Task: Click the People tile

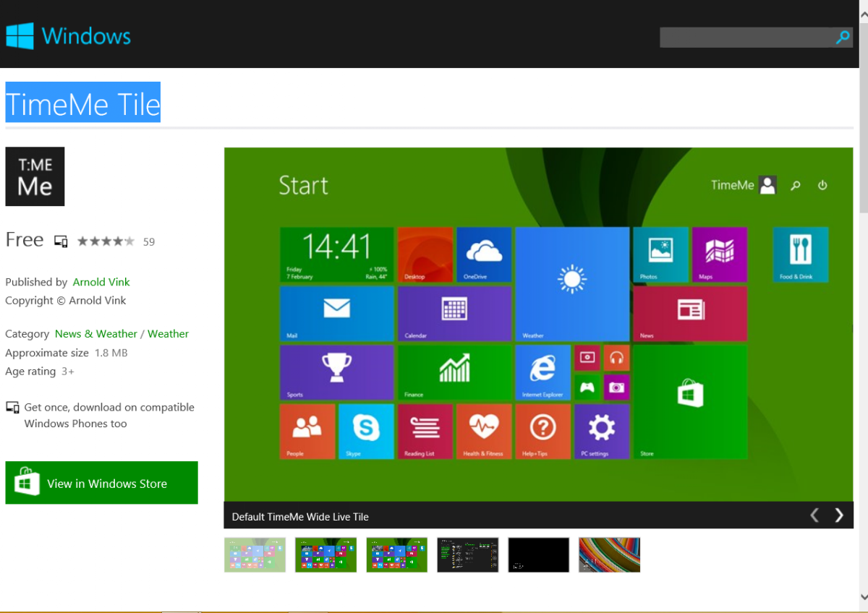Action: click(x=307, y=432)
